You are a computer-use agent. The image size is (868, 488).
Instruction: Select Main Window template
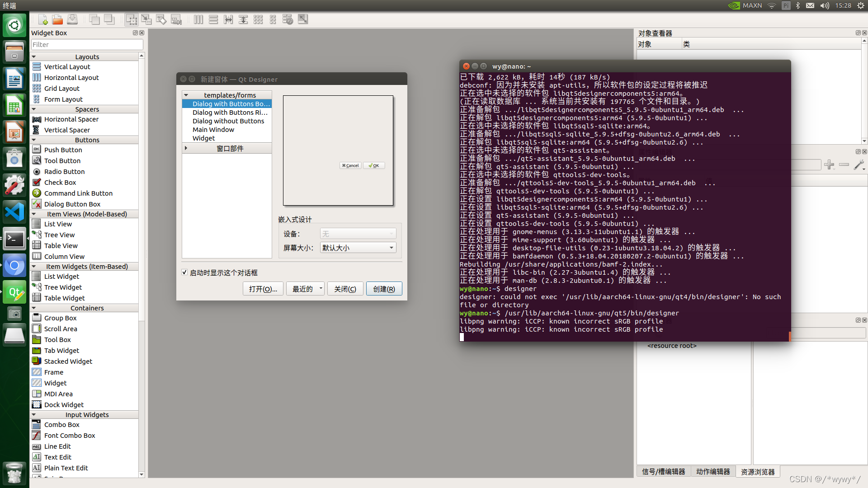[x=213, y=130]
